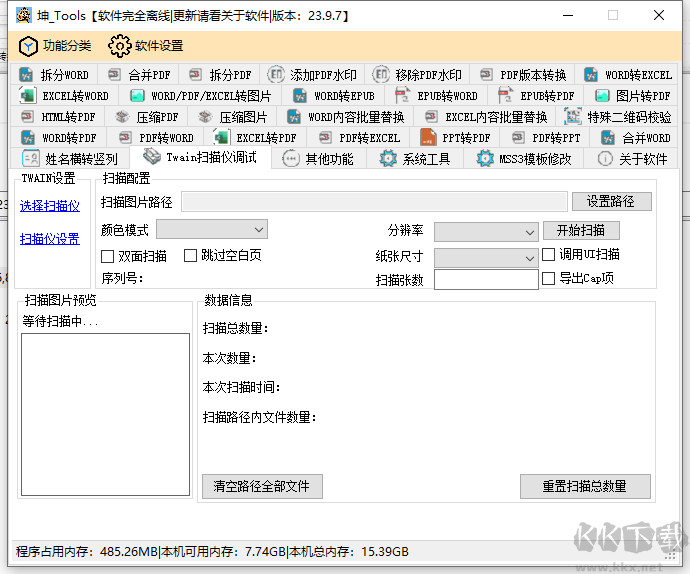Expand the 纸张尺寸 dropdown

pyautogui.click(x=486, y=258)
